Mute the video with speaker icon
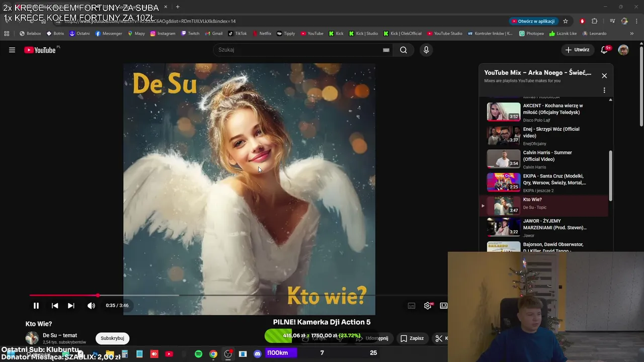The image size is (644, 362). pyautogui.click(x=91, y=306)
